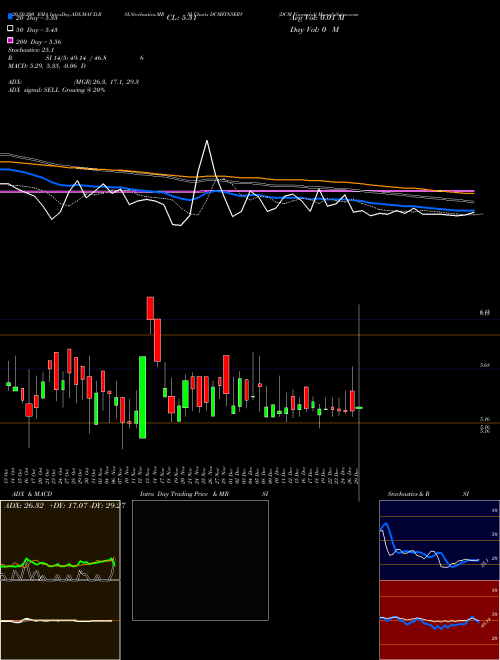
Task: Open the red RSI chart panel
Action: click(439, 620)
